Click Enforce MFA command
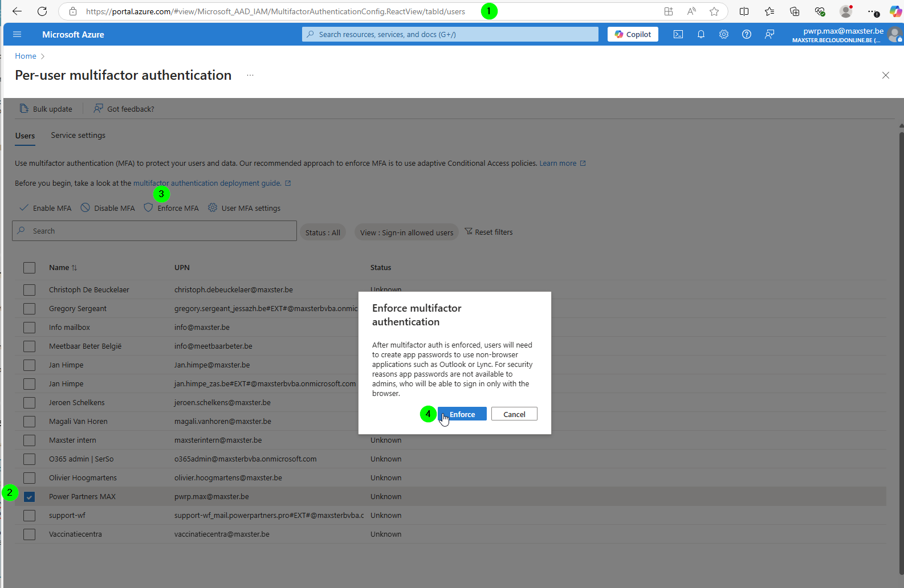The height and width of the screenshot is (588, 904). click(171, 208)
